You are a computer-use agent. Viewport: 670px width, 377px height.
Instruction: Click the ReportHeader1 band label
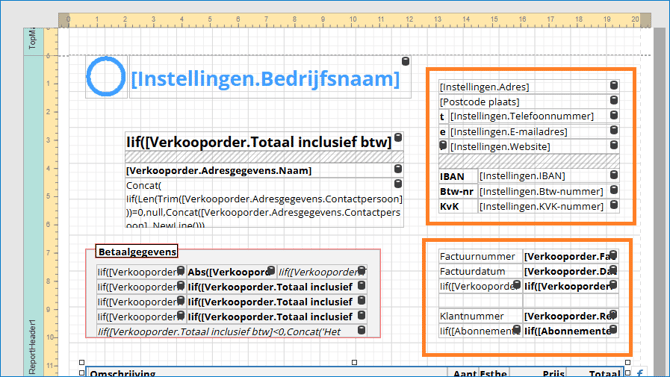click(x=33, y=216)
